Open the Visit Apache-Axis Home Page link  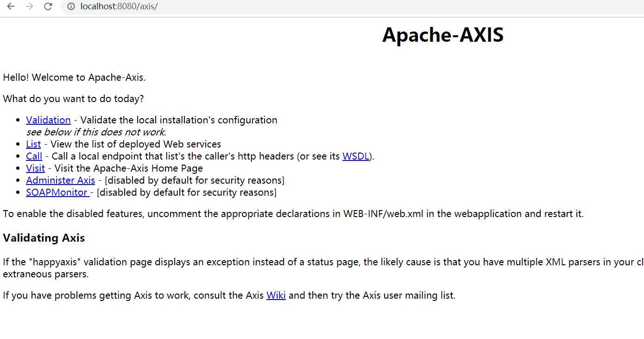pos(35,168)
